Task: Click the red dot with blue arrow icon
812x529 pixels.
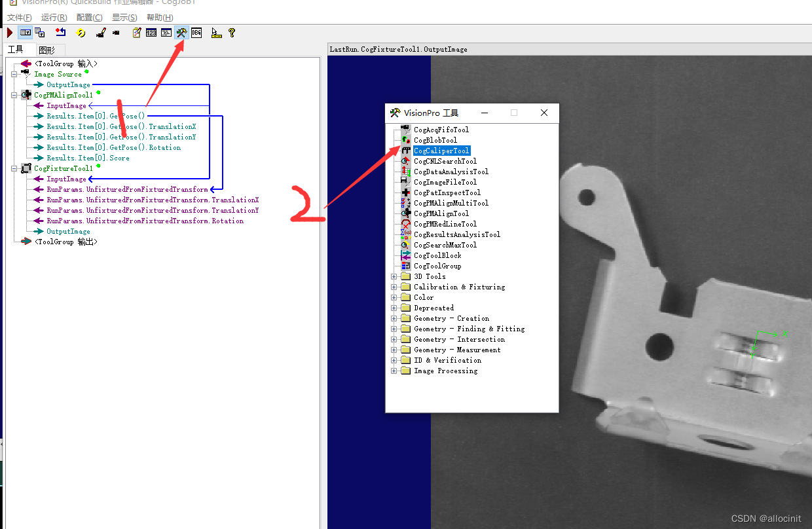Action: point(60,32)
